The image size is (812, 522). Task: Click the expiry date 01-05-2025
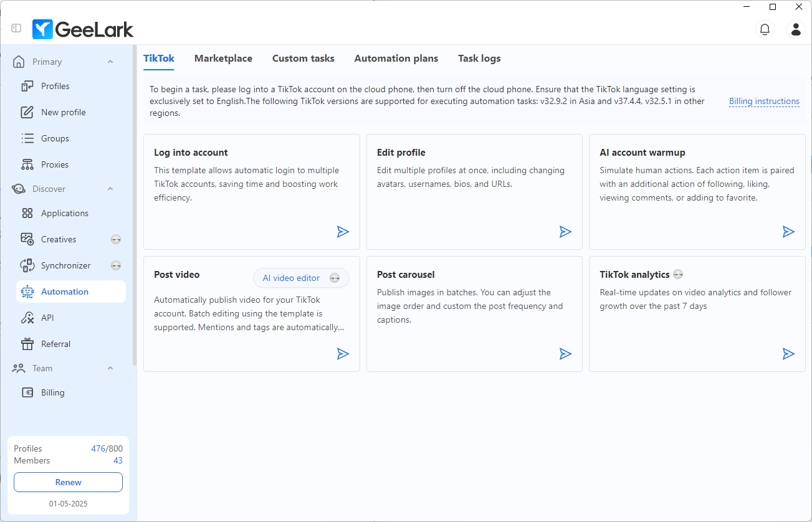69,503
